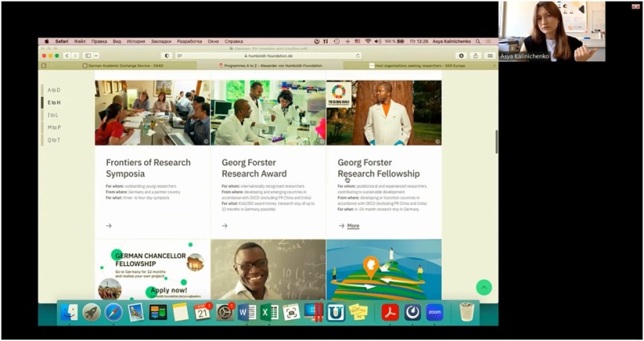Image resolution: width=644 pixels, height=341 pixels.
Task: Click the humboldt-foundation.de address field
Action: [268, 56]
